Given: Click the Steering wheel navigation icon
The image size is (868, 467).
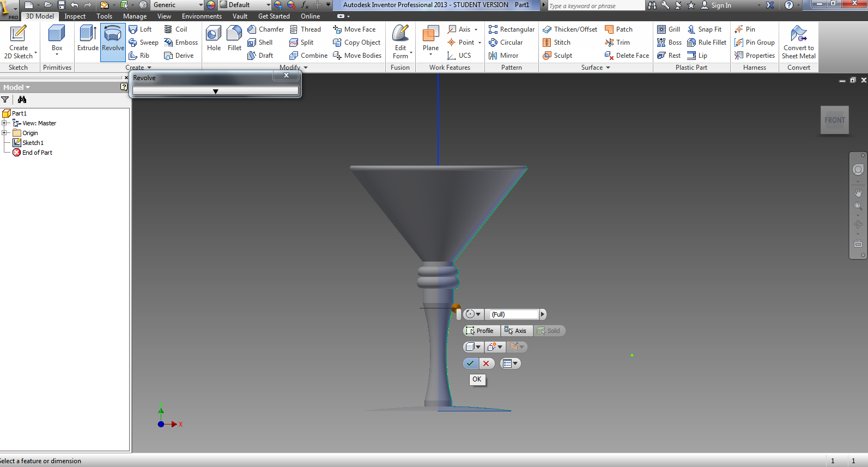Looking at the screenshot, I should tap(858, 170).
